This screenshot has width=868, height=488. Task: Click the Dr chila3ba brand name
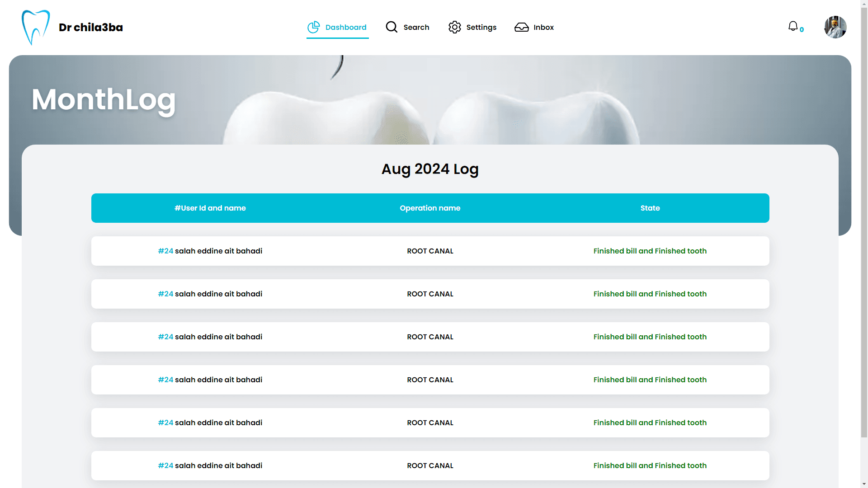(x=91, y=27)
